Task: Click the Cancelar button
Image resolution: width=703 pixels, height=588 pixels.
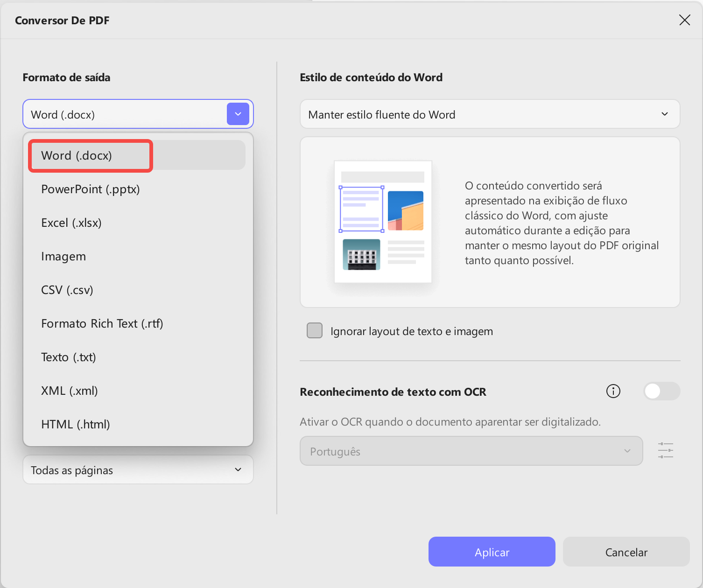Action: 626,552
